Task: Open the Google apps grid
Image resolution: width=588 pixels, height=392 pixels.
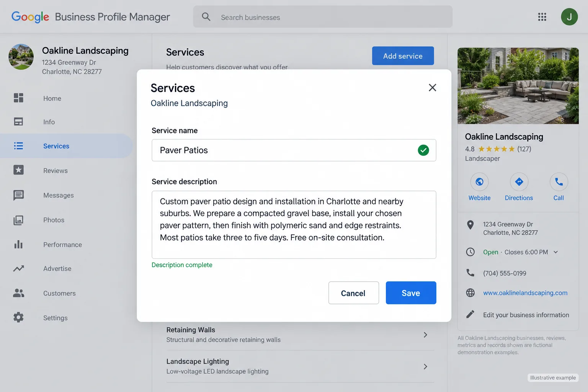Action: (x=542, y=17)
